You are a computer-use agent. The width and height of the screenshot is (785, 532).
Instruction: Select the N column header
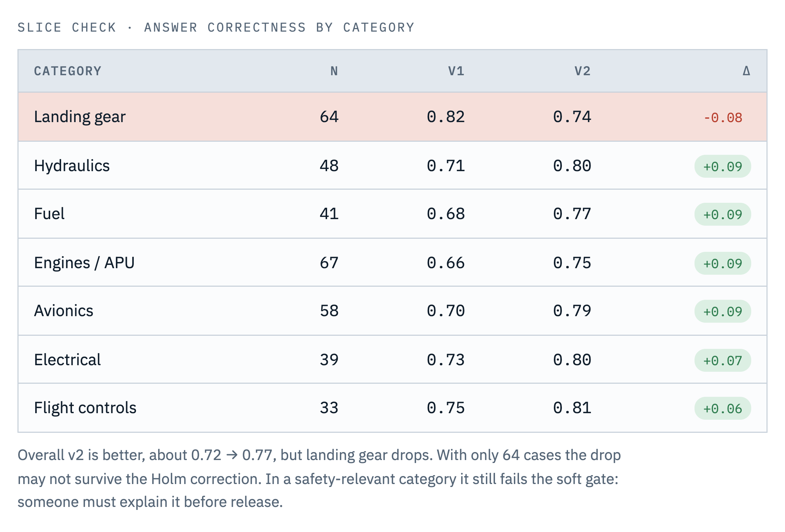(334, 71)
